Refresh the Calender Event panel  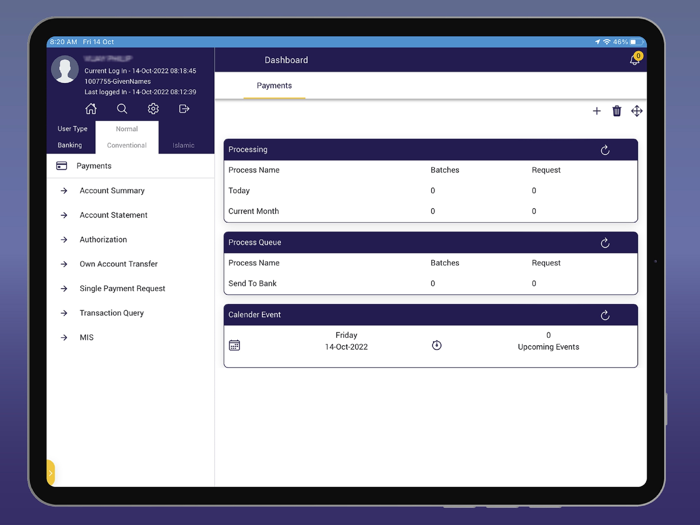click(x=605, y=315)
